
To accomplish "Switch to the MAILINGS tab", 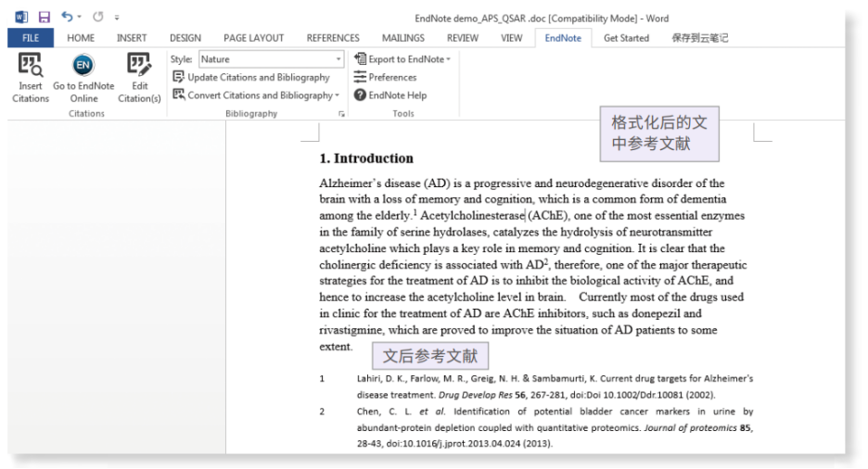I will 403,38.
